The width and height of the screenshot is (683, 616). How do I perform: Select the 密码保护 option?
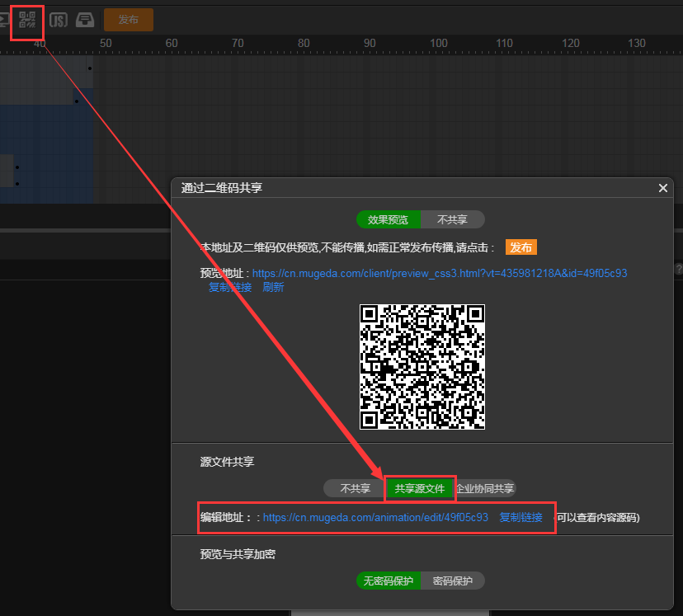(452, 581)
